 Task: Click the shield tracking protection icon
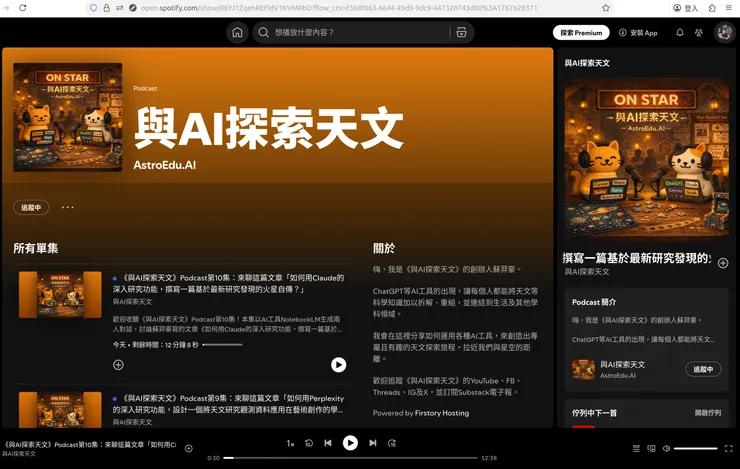coord(93,8)
